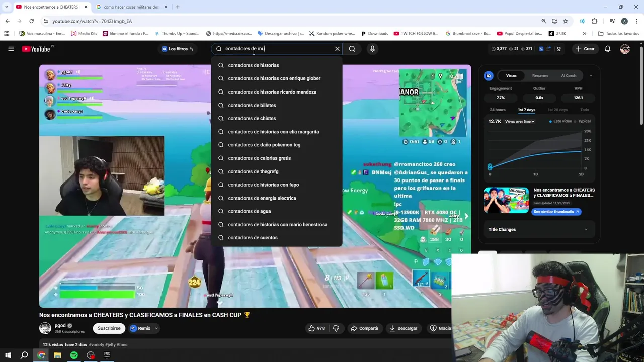Open the Chrome tab search dropdown
The height and width of the screenshot is (362, 644).
(6, 7)
